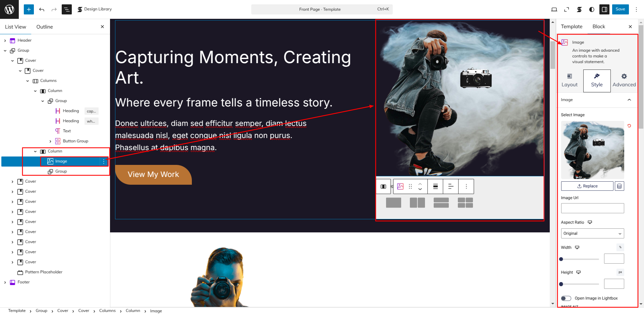The image size is (644, 315).
Task: Switch to the Block sidebar tab
Action: tap(599, 27)
